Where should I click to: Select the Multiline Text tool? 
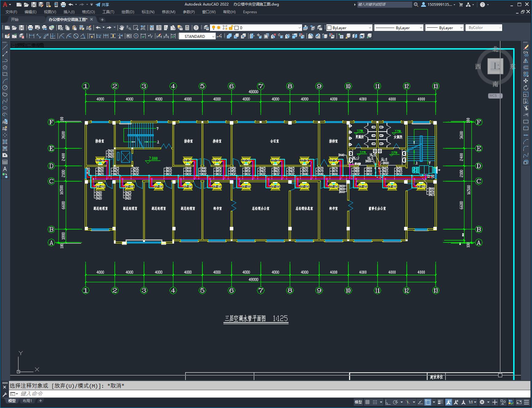click(x=5, y=169)
